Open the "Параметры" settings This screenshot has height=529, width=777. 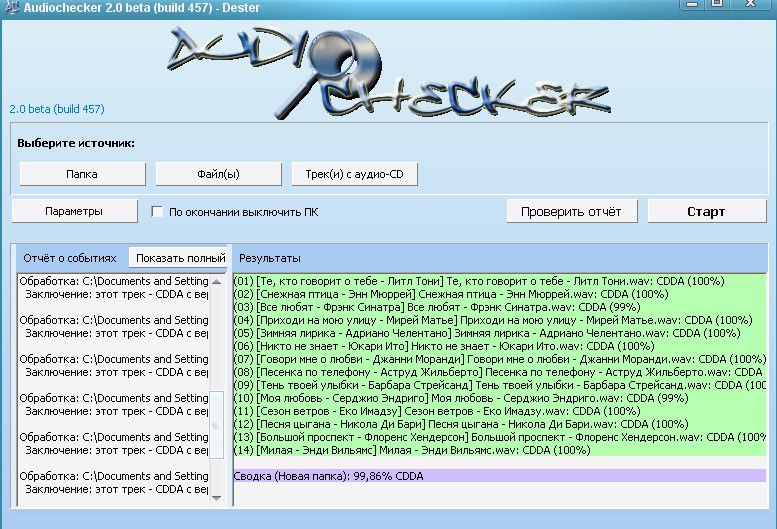73,212
